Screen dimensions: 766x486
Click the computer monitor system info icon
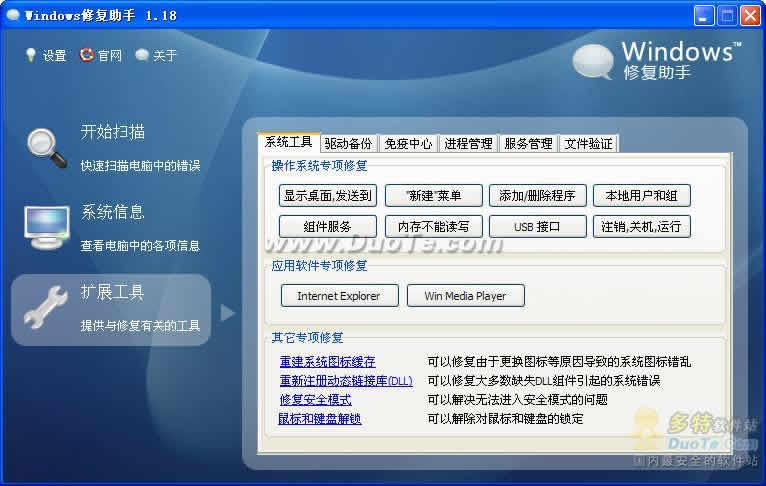[47, 228]
